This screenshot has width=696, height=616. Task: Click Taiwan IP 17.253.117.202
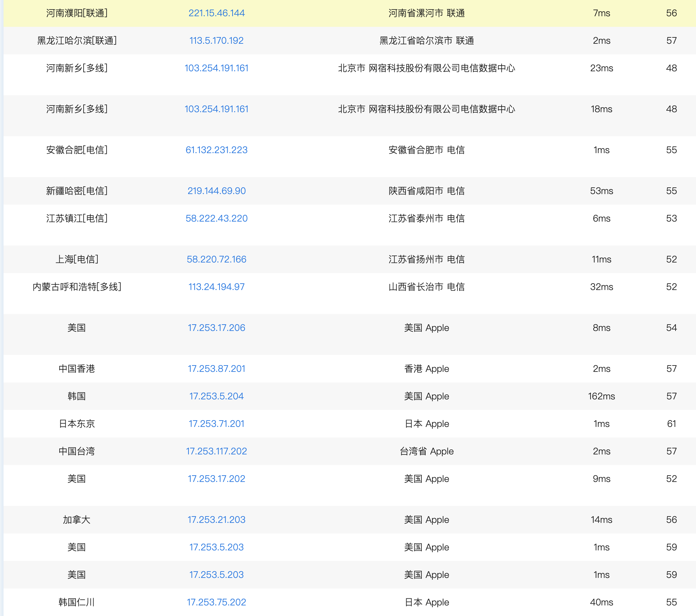(216, 451)
